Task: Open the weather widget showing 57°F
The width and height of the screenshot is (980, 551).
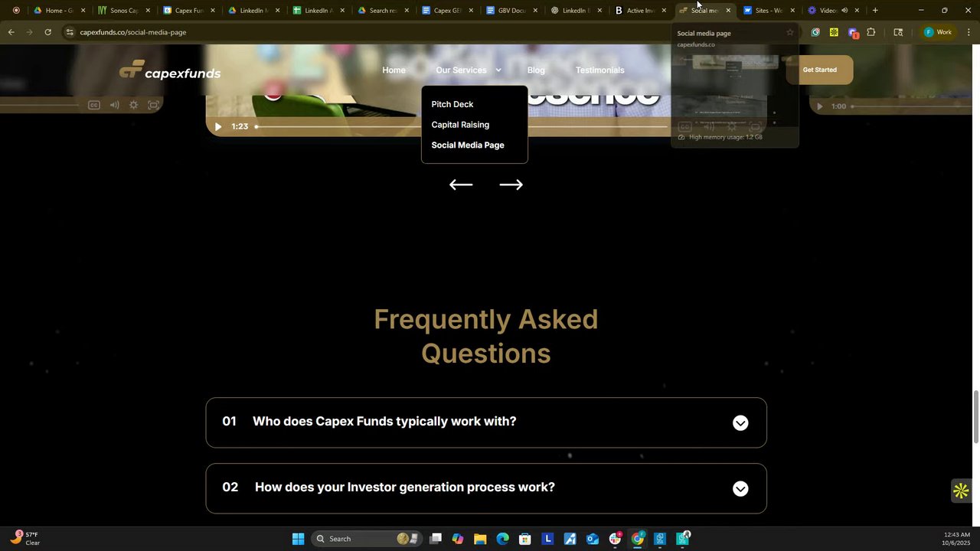Action: (24, 539)
